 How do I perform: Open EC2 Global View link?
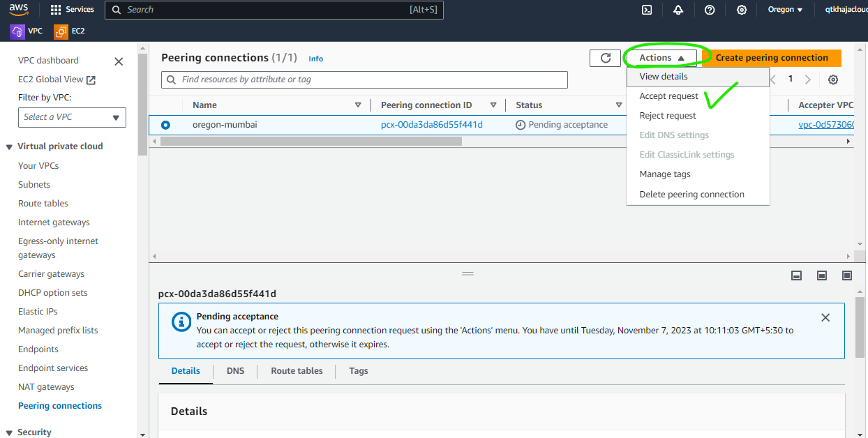point(57,80)
